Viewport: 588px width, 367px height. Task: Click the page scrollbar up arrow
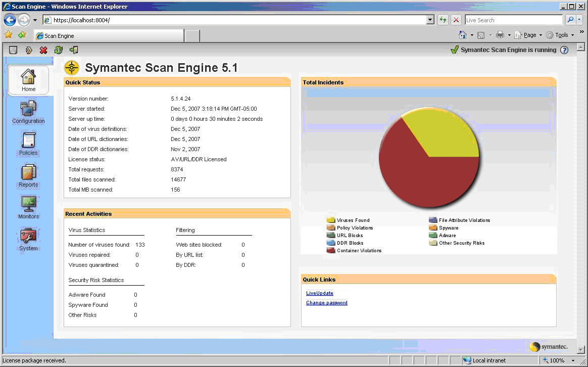pyautogui.click(x=581, y=48)
